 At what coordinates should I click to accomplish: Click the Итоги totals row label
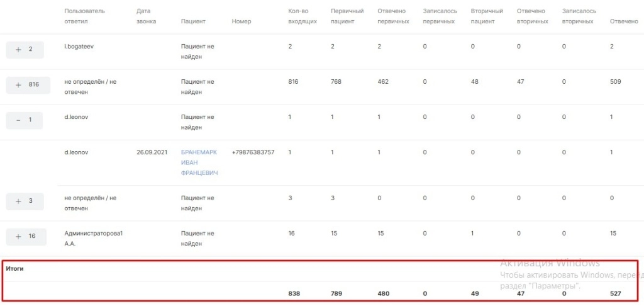coord(14,268)
